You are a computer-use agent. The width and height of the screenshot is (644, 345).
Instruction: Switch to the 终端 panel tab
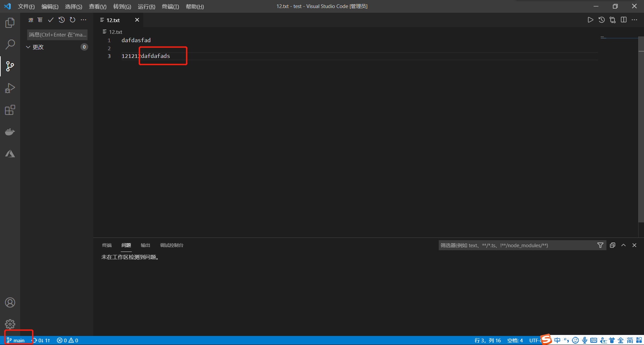[x=107, y=245]
